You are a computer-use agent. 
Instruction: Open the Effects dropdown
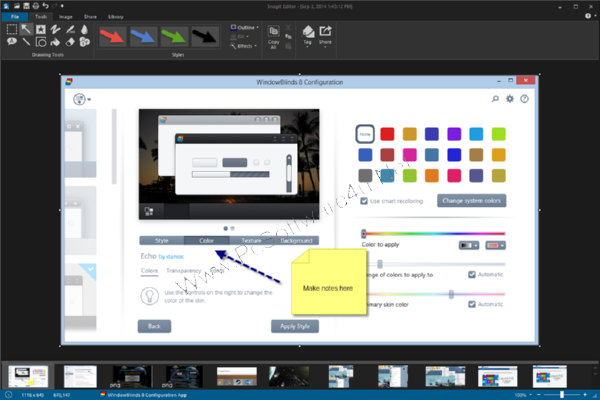pos(244,46)
